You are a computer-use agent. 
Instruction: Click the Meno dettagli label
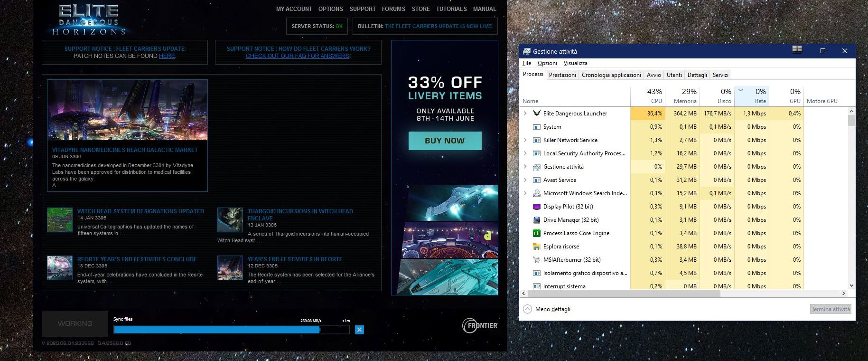click(553, 309)
